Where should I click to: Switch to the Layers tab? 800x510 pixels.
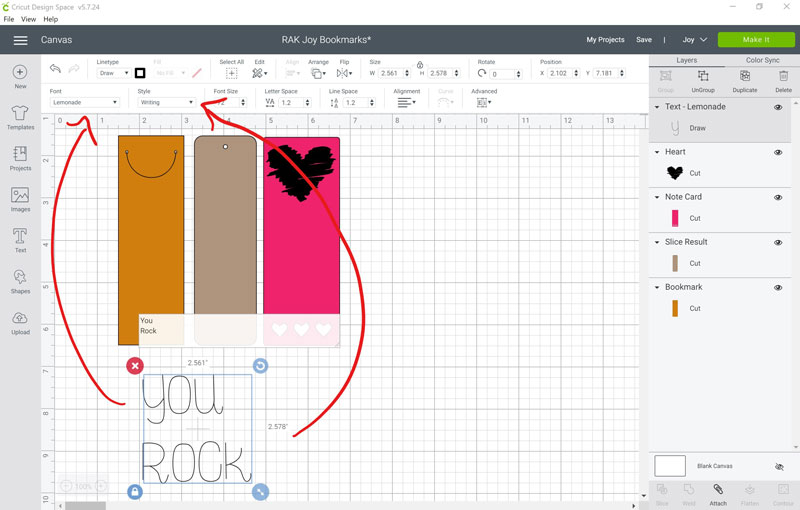[686, 60]
